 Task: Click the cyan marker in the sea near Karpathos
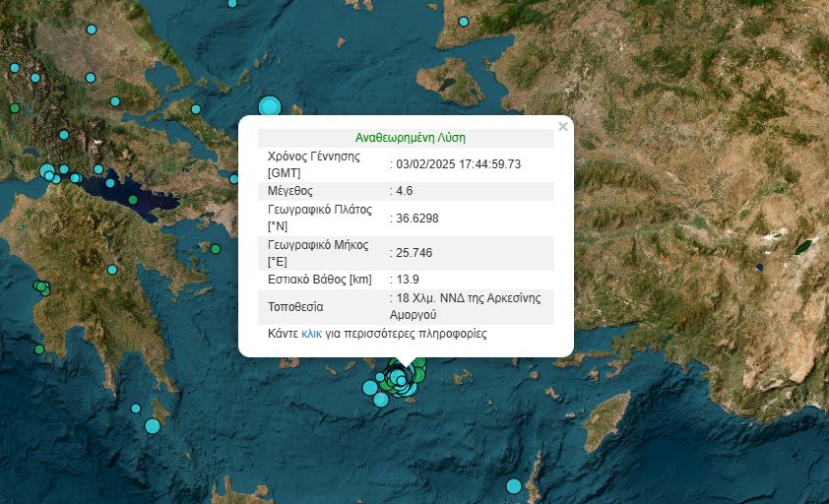514,486
